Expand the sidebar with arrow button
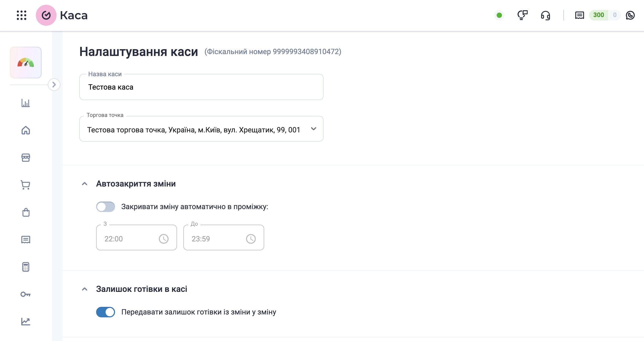644x341 pixels. (x=54, y=85)
